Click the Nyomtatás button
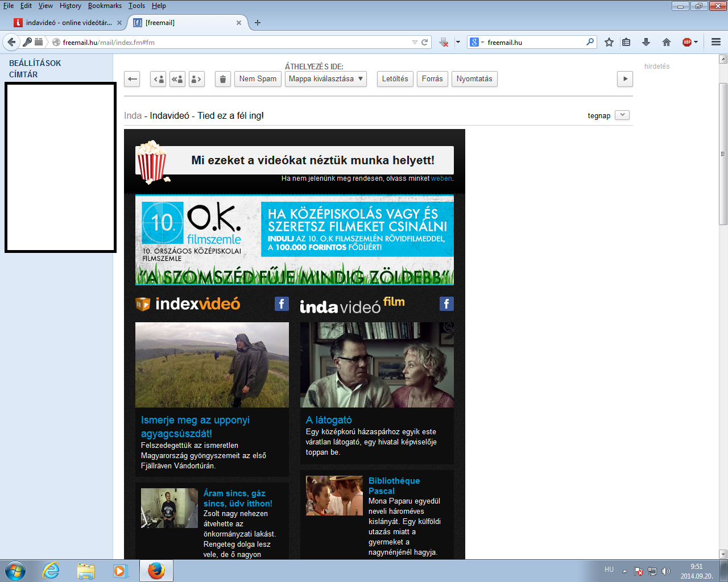 click(474, 79)
